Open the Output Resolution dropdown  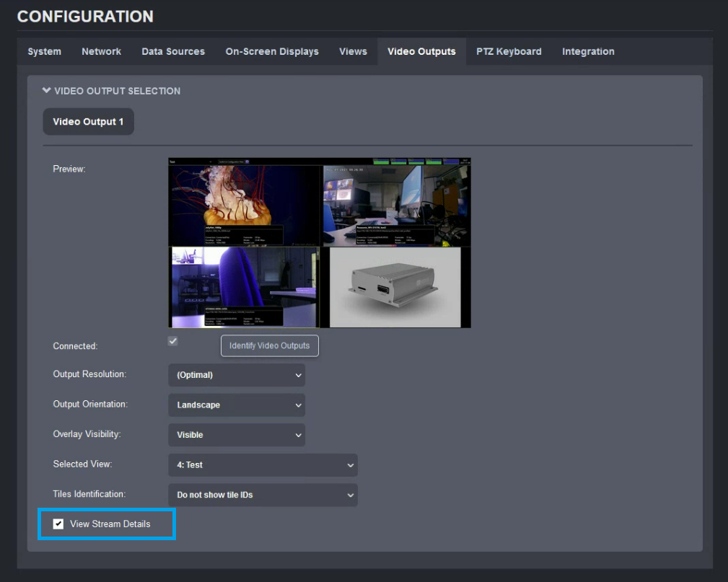pyautogui.click(x=237, y=375)
